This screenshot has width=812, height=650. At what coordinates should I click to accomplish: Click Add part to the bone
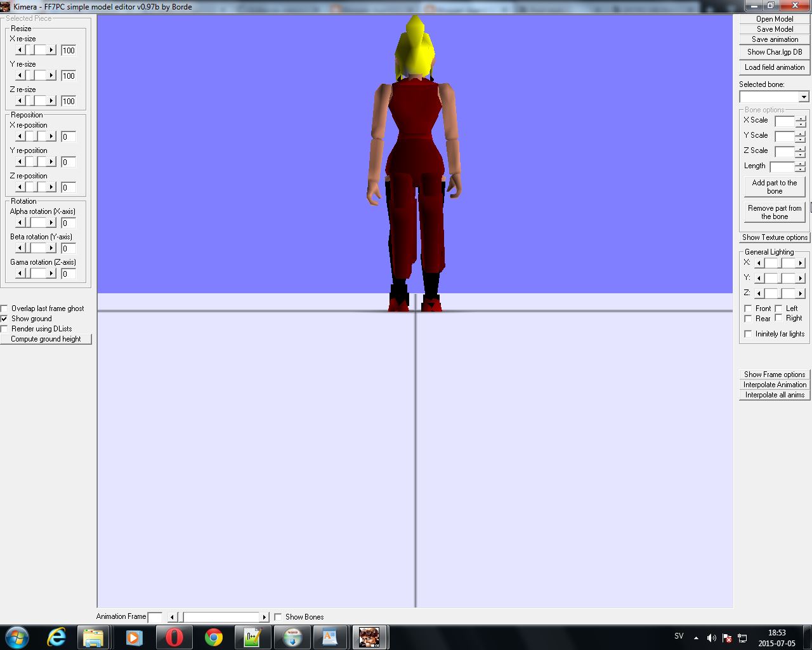(775, 187)
